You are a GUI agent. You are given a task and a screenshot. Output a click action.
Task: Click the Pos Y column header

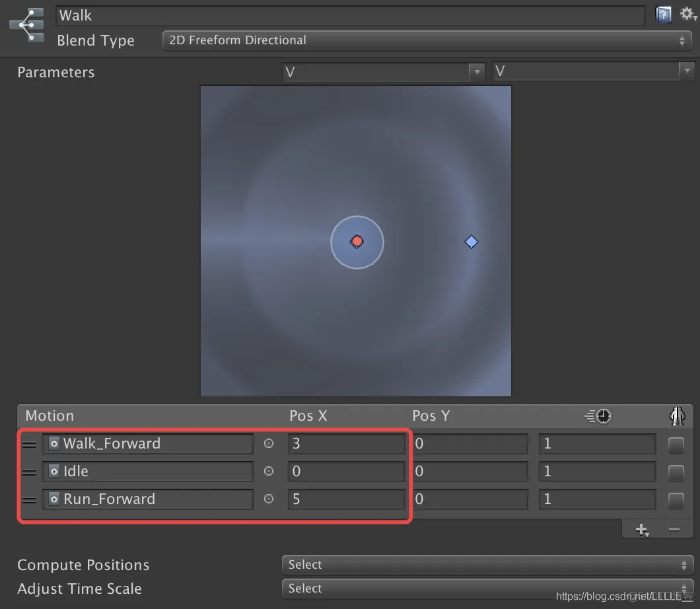pos(431,415)
